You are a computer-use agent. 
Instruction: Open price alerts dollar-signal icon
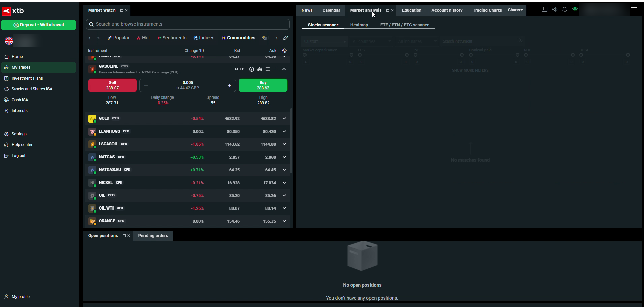(x=555, y=10)
